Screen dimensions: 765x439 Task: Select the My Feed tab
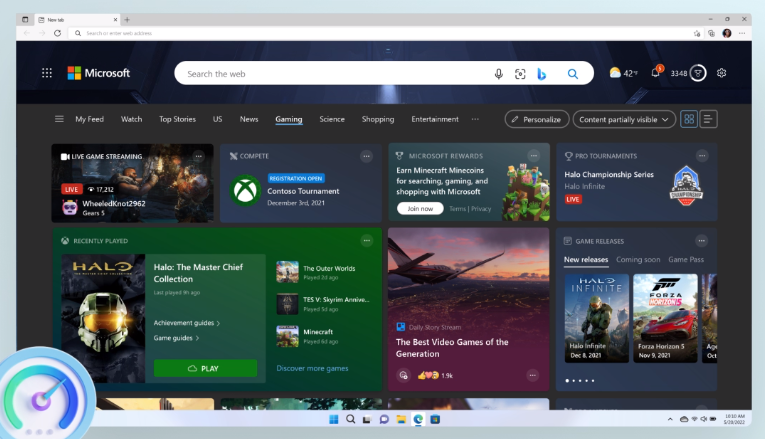click(x=89, y=119)
